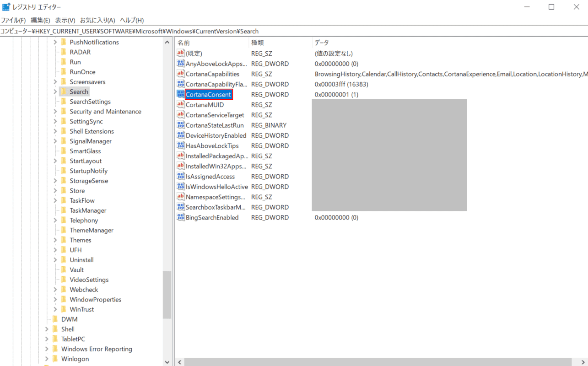
Task: Open the ファイル(F) menu
Action: click(13, 20)
